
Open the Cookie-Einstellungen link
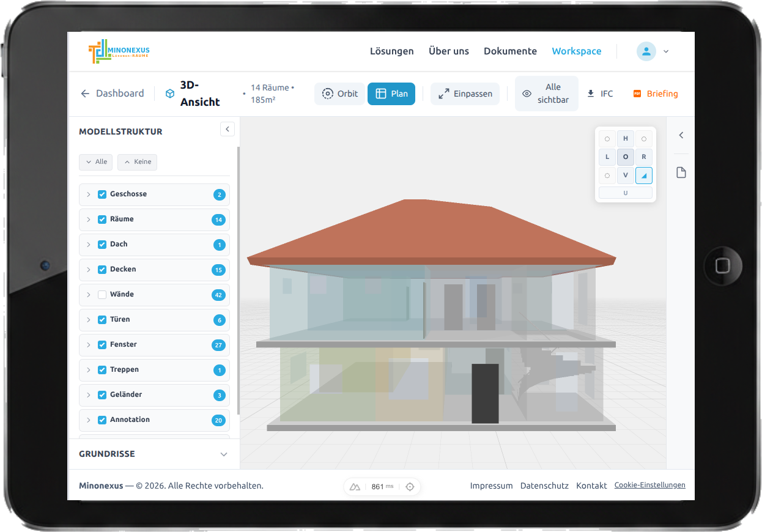tap(649, 485)
